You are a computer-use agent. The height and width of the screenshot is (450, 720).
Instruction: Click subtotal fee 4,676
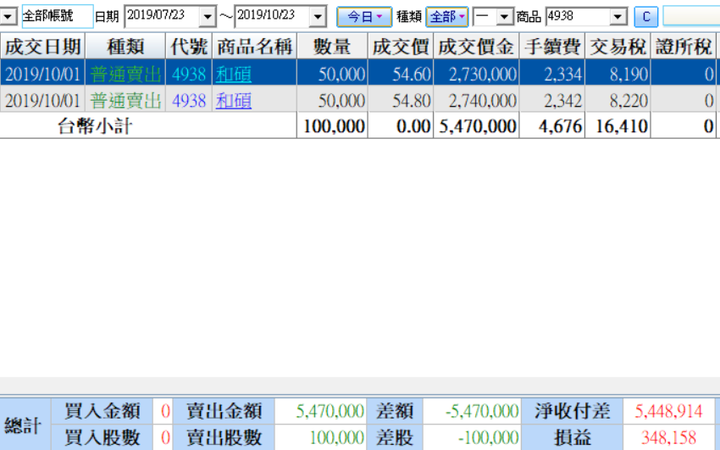pos(560,126)
